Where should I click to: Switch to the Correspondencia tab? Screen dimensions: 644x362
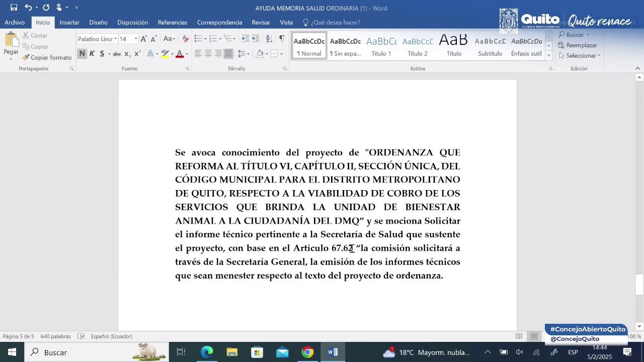point(219,22)
